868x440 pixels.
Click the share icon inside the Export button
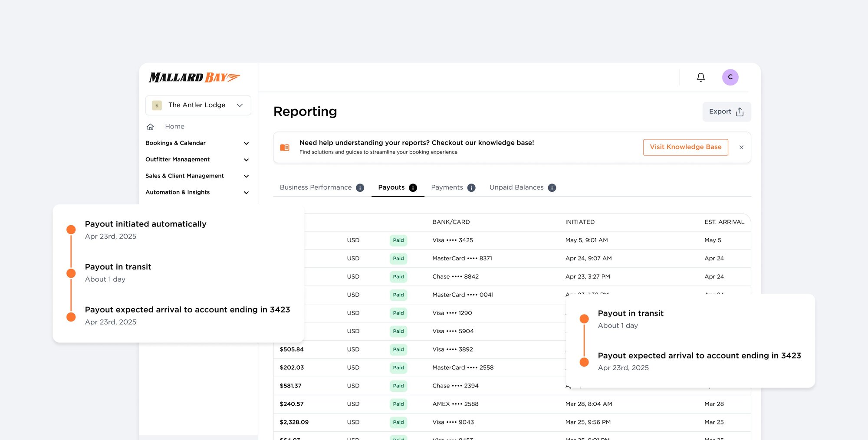[739, 112]
